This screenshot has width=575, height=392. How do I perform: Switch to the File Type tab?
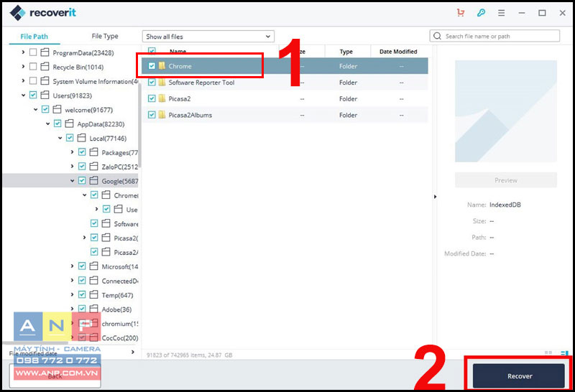[x=105, y=36]
